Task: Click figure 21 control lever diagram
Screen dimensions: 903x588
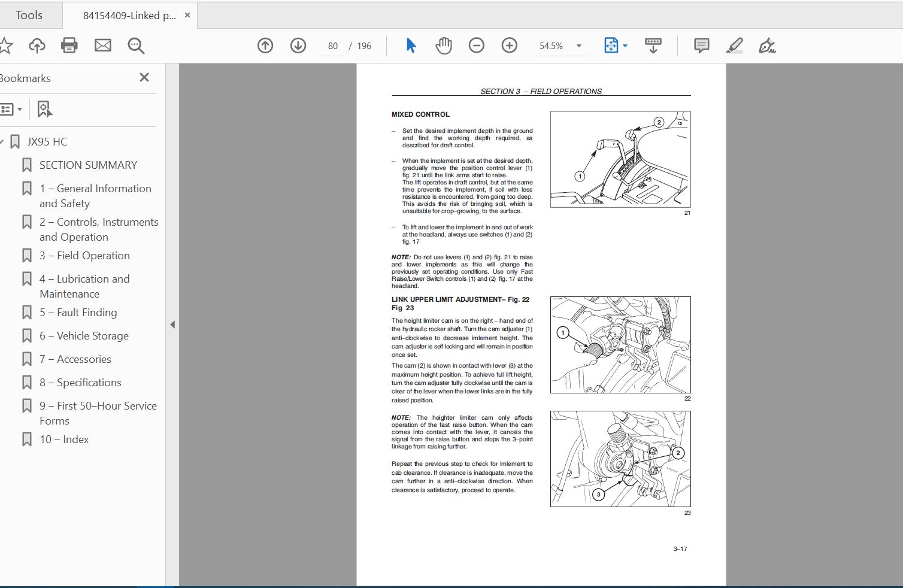Action: (x=620, y=159)
